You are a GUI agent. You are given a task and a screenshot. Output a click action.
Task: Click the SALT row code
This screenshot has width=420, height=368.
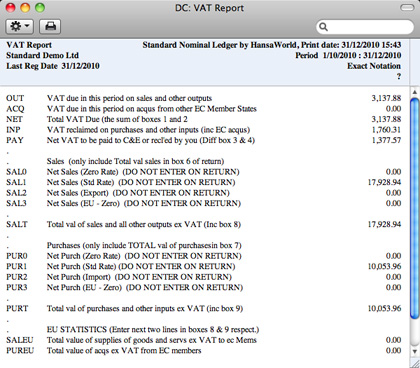(x=17, y=224)
